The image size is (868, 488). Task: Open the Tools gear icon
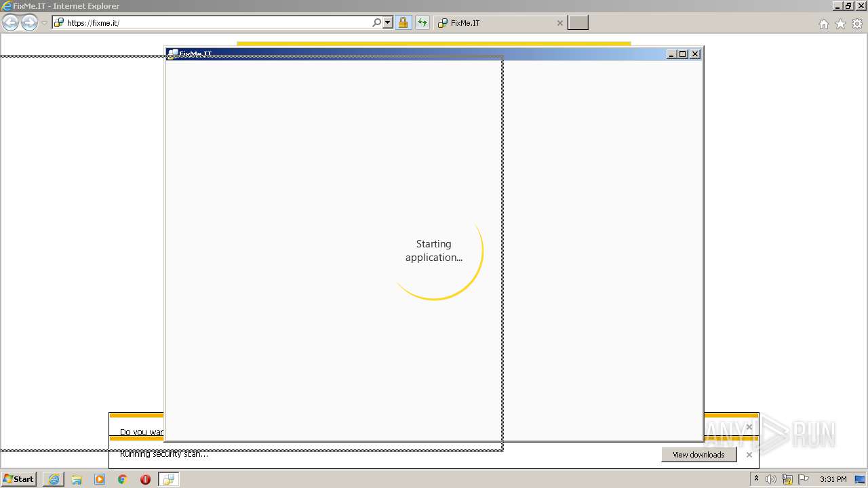[x=857, y=24]
